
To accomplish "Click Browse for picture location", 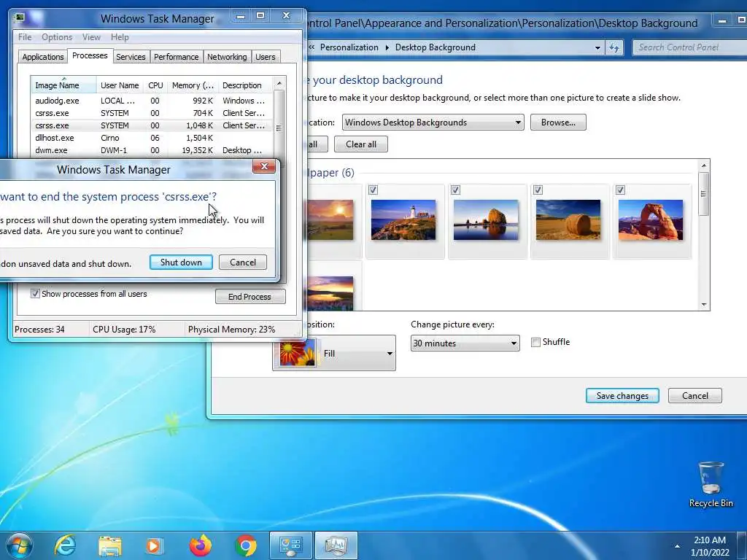I will tap(558, 122).
